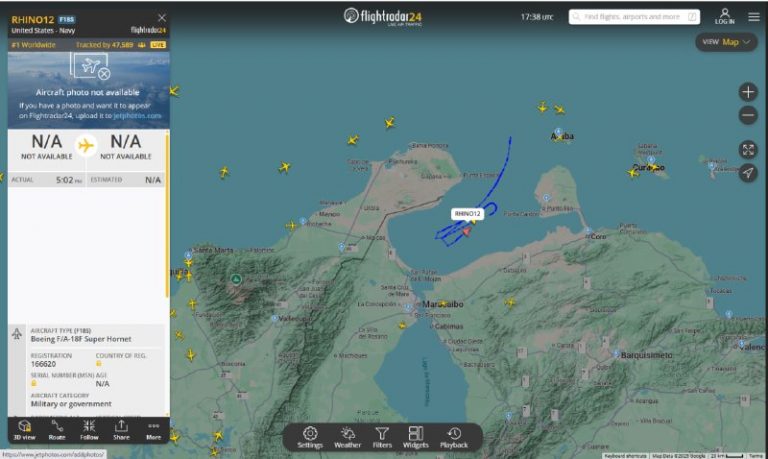Expand the View Map dropdown
Viewport: 768px width, 459px height.
(727, 42)
